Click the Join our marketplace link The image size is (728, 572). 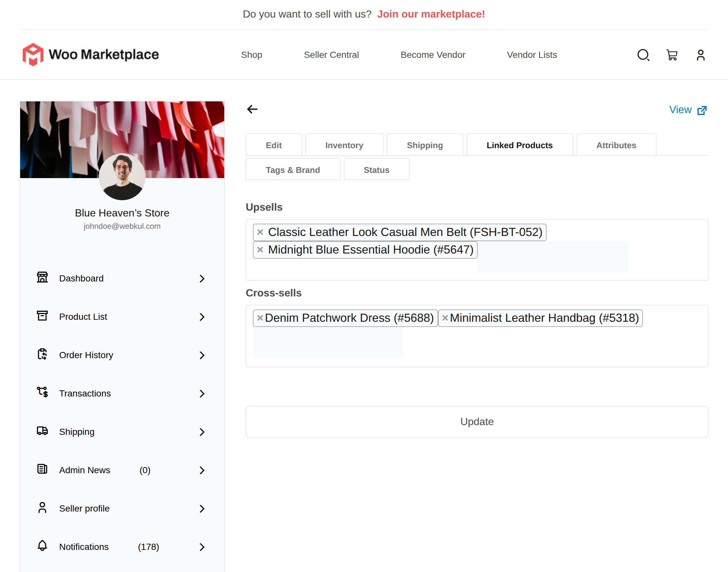coord(431,14)
